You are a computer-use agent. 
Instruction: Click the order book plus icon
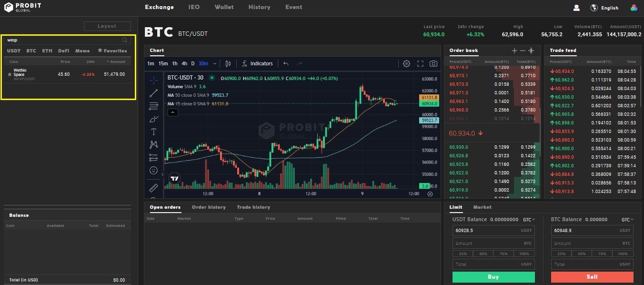coord(514,51)
